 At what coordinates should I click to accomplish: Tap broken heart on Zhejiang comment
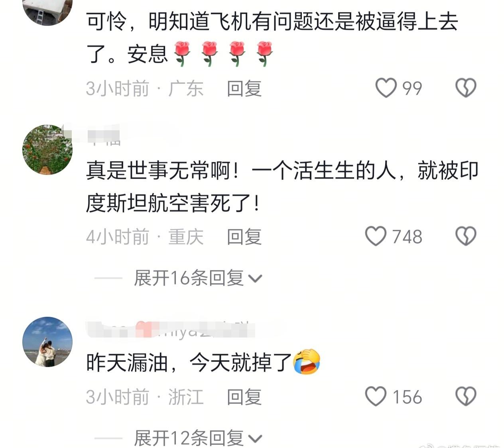pos(466,397)
